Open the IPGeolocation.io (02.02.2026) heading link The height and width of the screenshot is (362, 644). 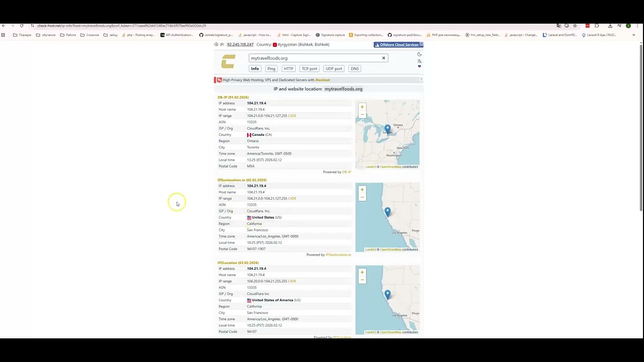point(242,180)
